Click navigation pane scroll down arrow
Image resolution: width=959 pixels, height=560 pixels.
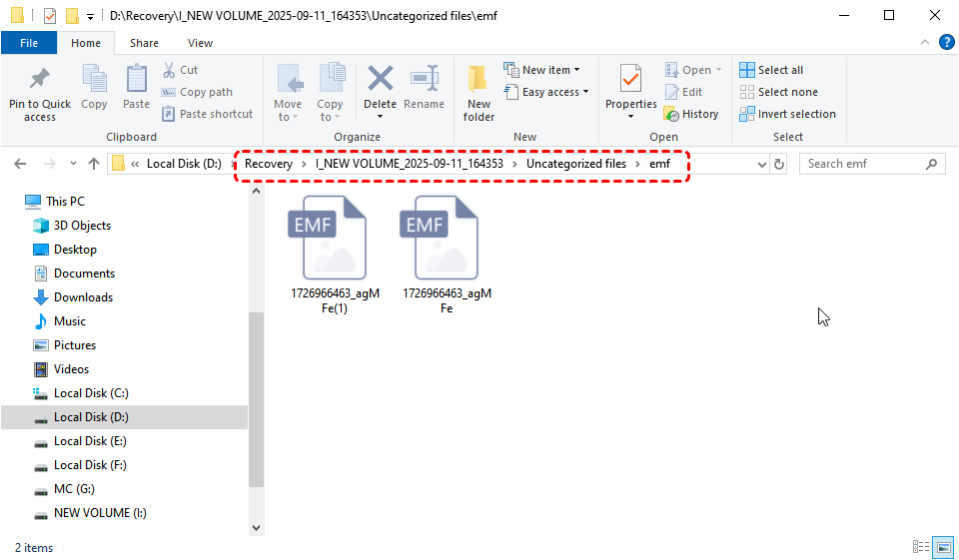257,528
